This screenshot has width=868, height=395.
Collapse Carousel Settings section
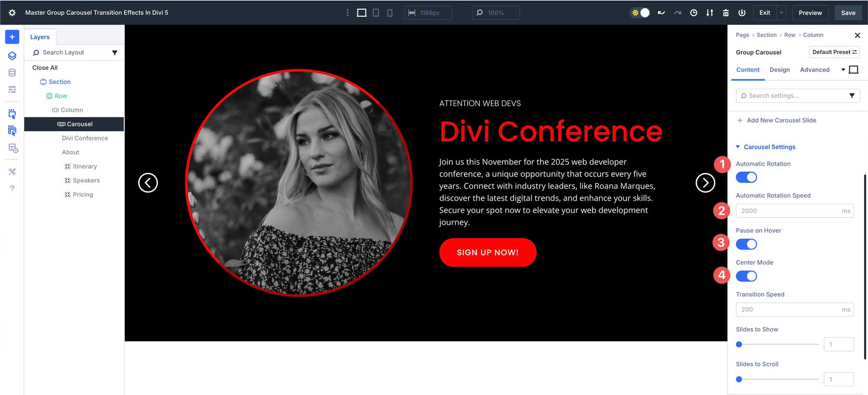pyautogui.click(x=765, y=147)
